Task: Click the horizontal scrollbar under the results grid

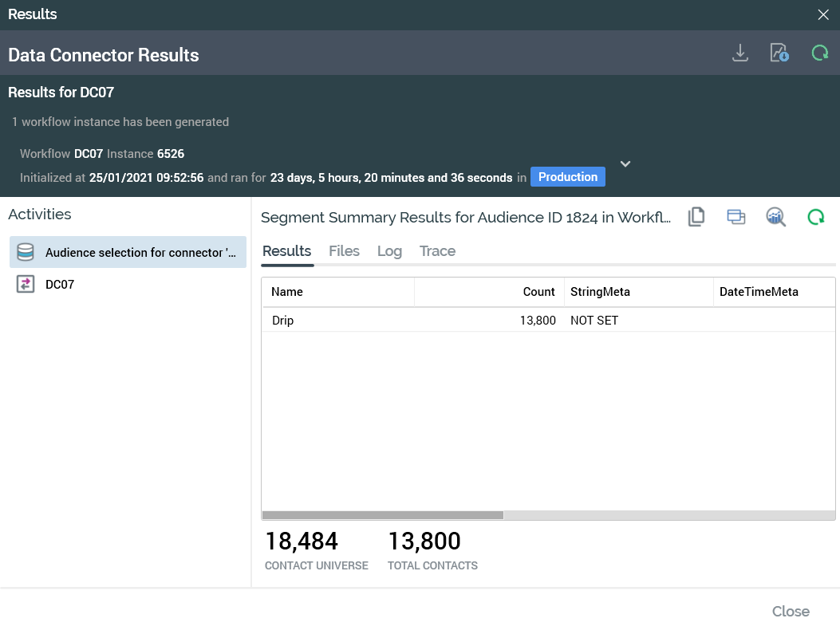Action: tap(383, 515)
